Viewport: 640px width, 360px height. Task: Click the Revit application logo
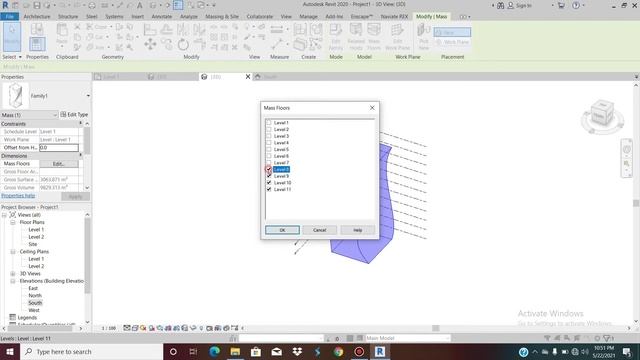coord(5,5)
